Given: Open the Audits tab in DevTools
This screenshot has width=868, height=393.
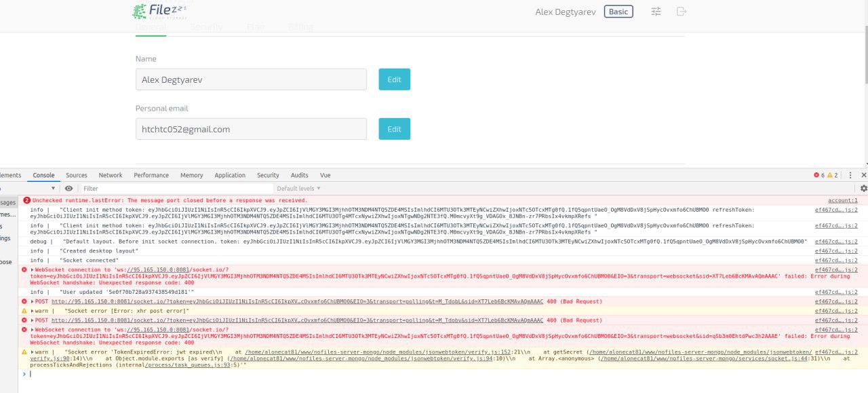Looking at the screenshot, I should click(x=299, y=175).
